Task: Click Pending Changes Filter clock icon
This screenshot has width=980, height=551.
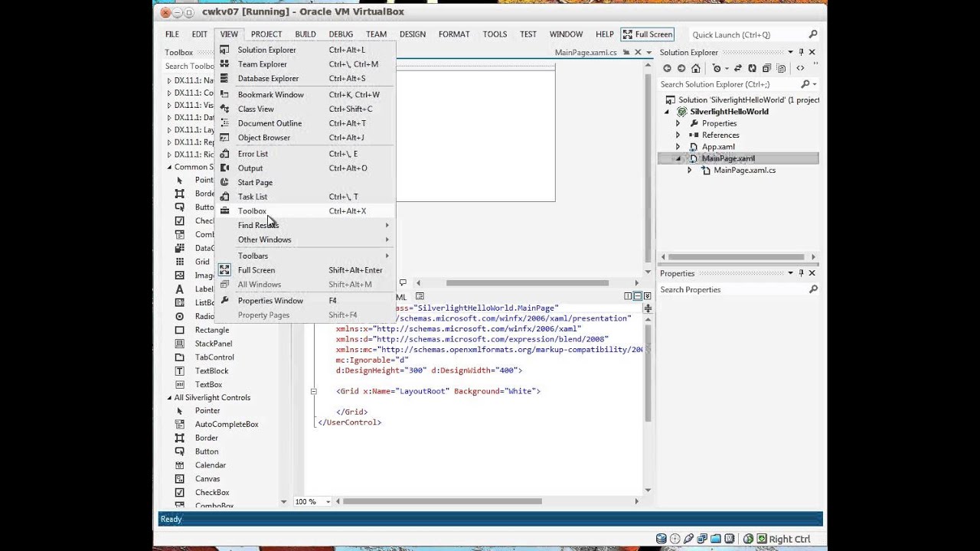Action: tap(718, 68)
